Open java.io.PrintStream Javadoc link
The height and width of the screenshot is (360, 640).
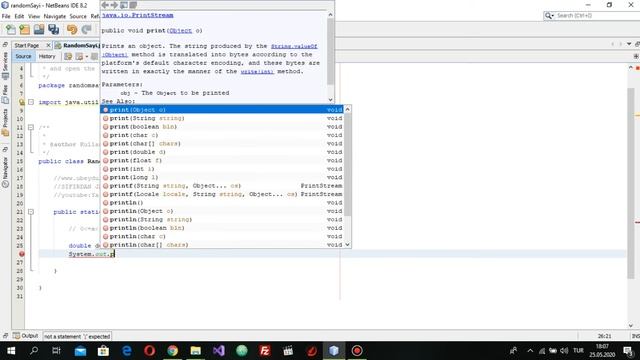pyautogui.click(x=138, y=15)
